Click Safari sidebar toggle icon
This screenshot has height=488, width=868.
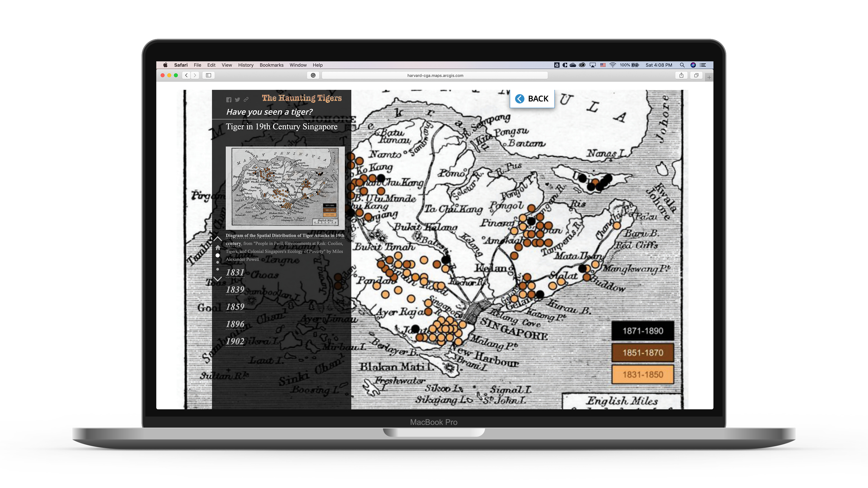pos(209,75)
